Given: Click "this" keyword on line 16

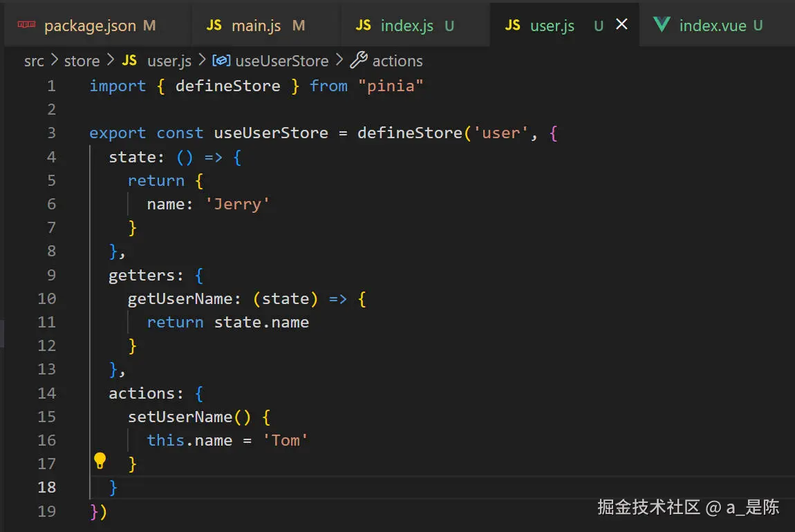Looking at the screenshot, I should (x=165, y=440).
